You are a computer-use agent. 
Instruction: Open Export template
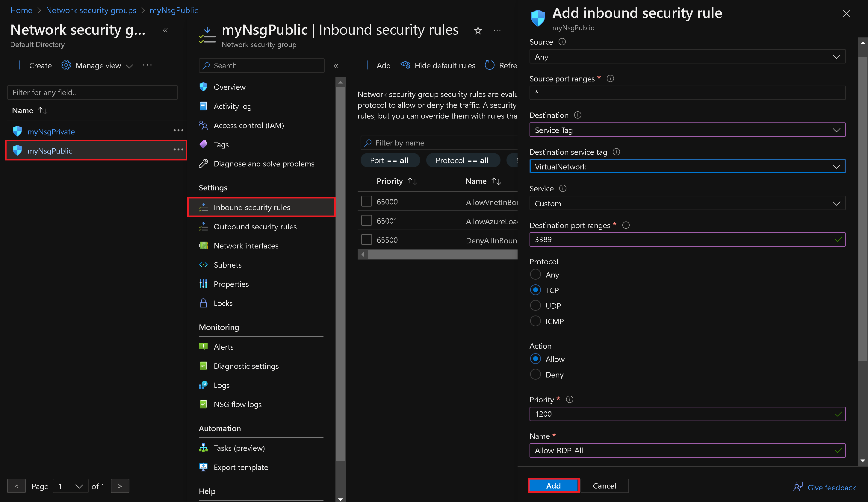[241, 467]
